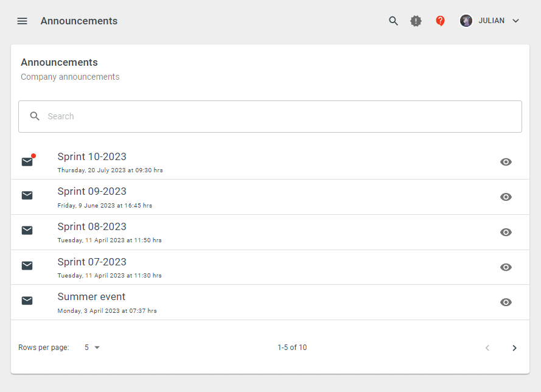Click the magnifier icon inside Search box
This screenshot has width=541, height=392.
point(35,116)
